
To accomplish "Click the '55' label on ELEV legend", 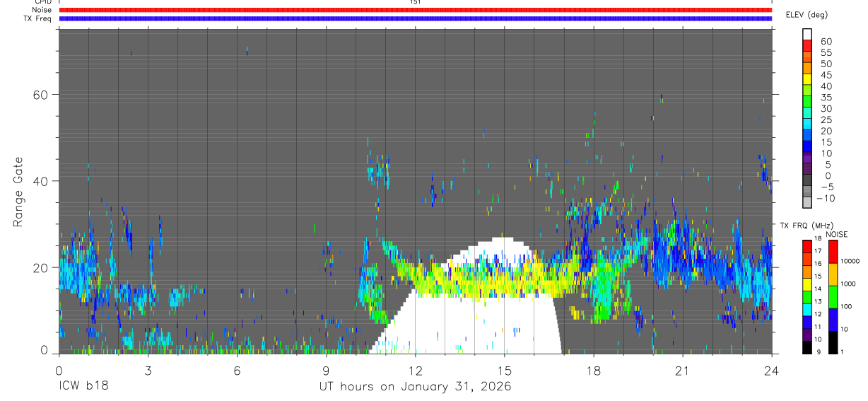I will click(x=826, y=52).
